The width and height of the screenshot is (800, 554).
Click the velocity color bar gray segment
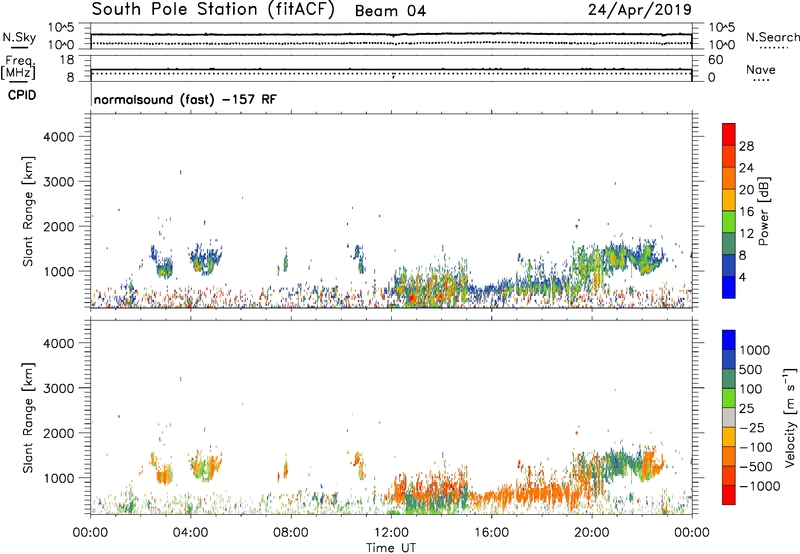pyautogui.click(x=729, y=417)
